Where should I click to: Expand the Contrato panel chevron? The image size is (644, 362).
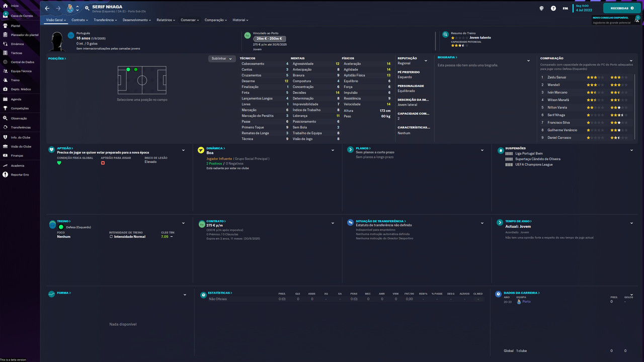point(333,223)
